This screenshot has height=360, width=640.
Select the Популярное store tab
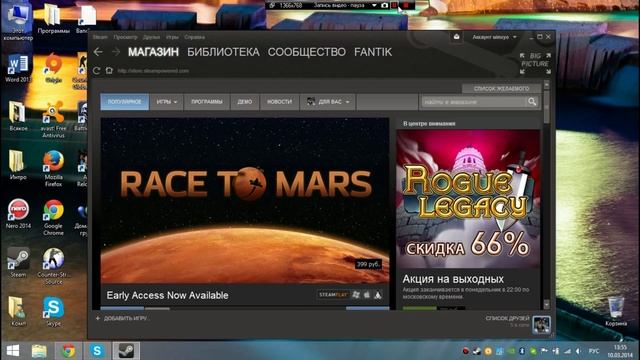[124, 102]
